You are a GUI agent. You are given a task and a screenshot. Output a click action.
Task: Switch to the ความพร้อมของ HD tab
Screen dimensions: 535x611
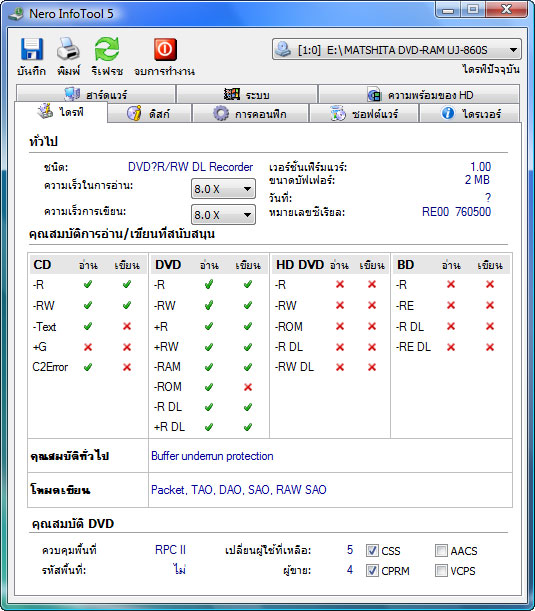coord(419,94)
